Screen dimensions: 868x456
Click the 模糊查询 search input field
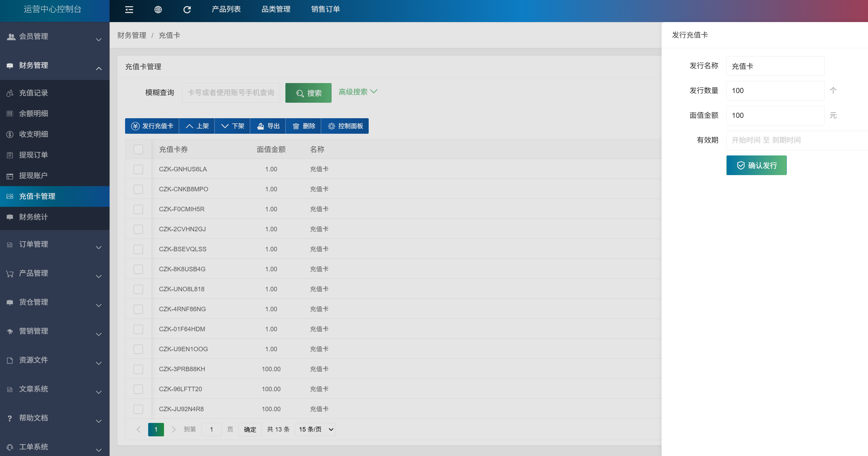231,93
